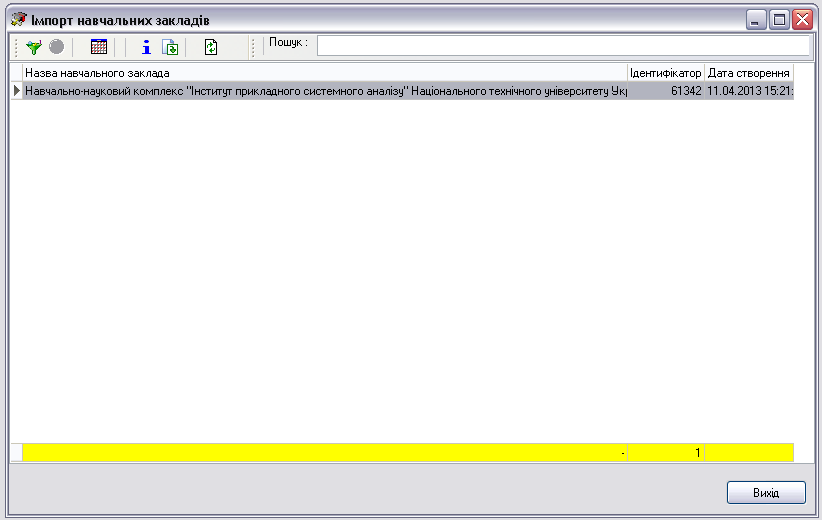Close the Імпорт навчальних закладів window
Viewport: 822px width, 520px height.
(803, 20)
